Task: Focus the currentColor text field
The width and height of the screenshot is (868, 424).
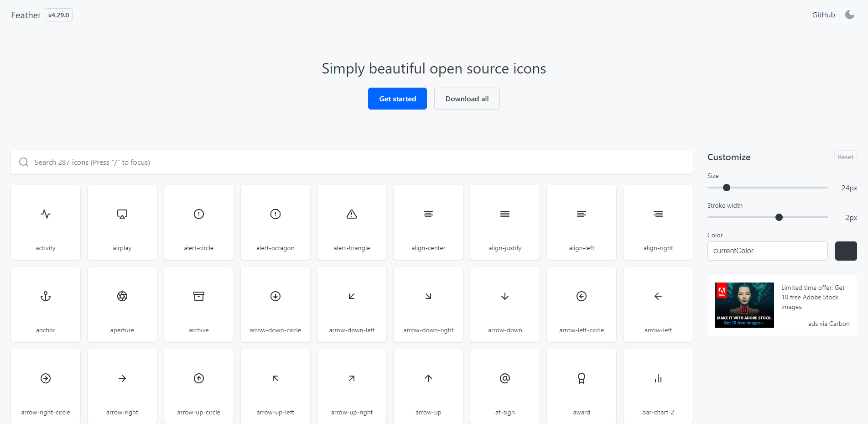Action: [767, 251]
